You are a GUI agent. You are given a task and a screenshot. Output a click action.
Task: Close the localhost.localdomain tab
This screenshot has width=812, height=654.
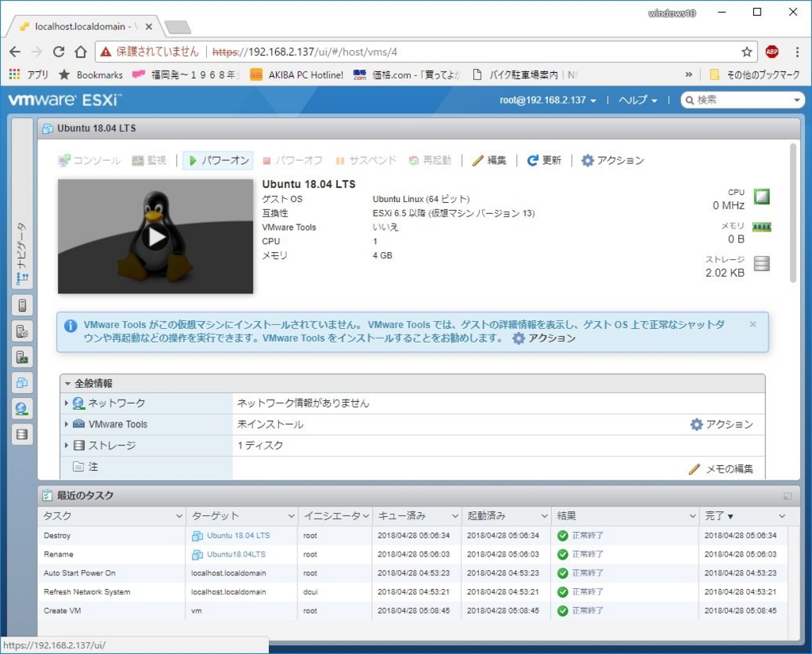click(148, 26)
